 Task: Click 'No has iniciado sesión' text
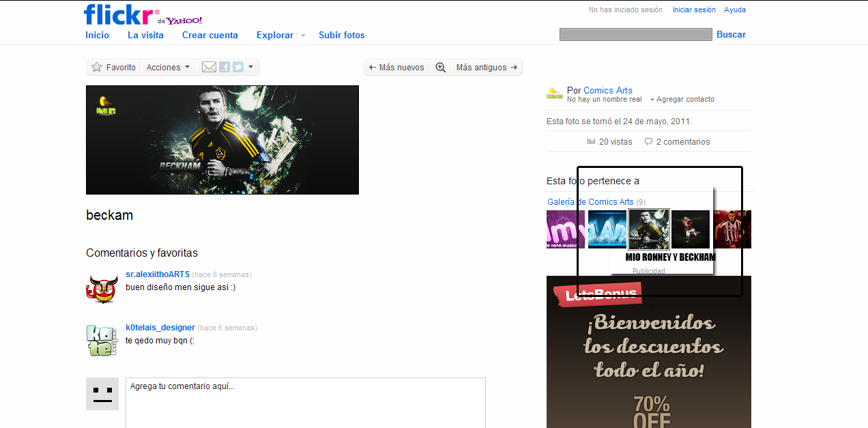626,10
